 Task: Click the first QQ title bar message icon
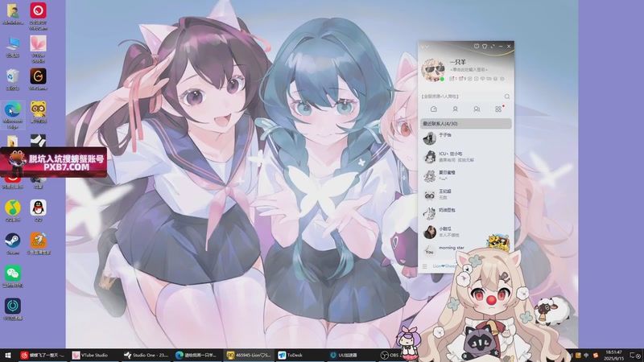477,47
